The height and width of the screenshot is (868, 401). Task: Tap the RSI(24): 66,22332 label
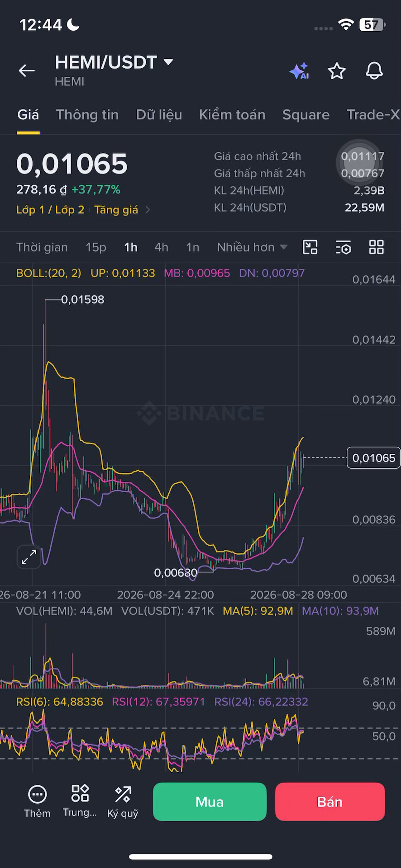click(x=261, y=702)
